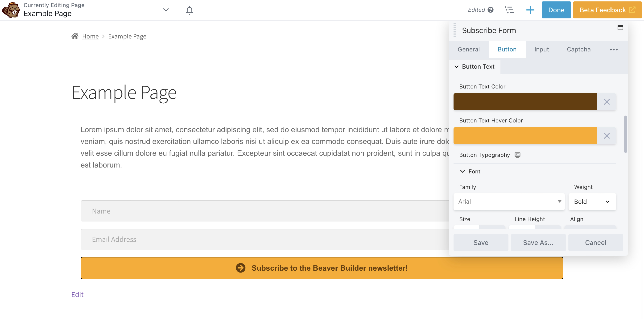This screenshot has width=644, height=319.
Task: Clear the Button Text Color value
Action: (607, 102)
